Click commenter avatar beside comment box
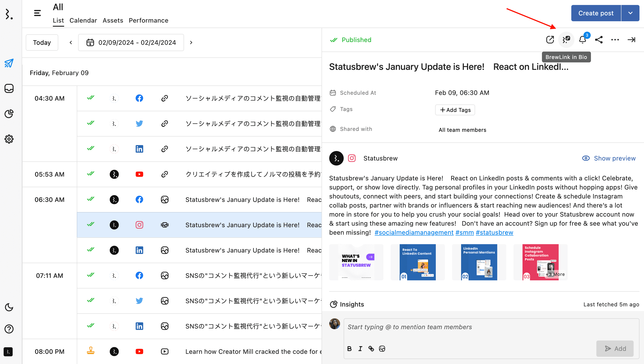The image size is (644, 364). pyautogui.click(x=334, y=324)
